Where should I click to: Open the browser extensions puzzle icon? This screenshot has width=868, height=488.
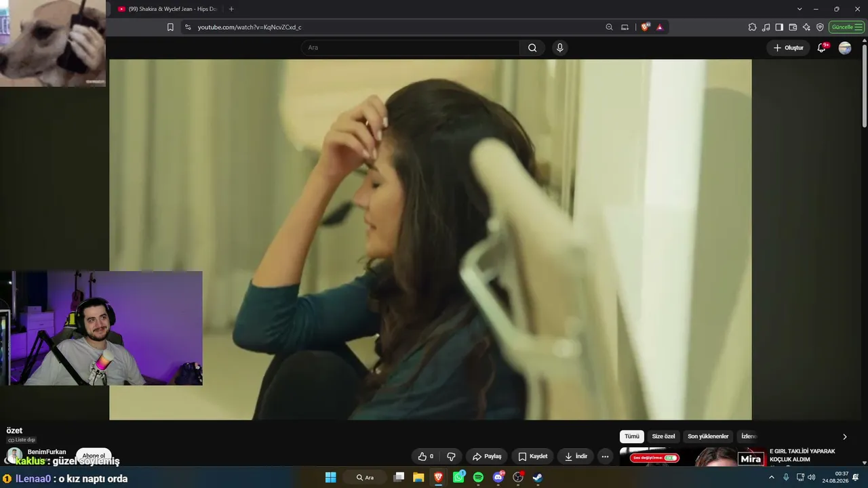(752, 27)
